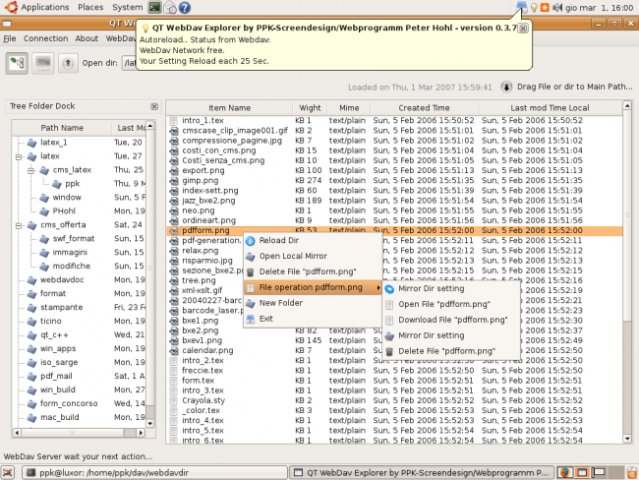Close the Tree Folder Dock panel
The width and height of the screenshot is (639, 480).
[x=154, y=106]
